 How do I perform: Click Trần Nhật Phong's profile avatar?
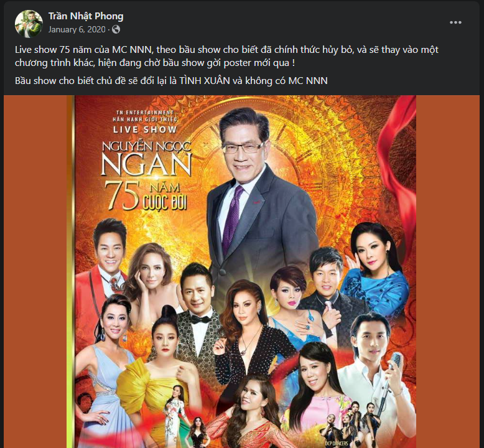(29, 24)
